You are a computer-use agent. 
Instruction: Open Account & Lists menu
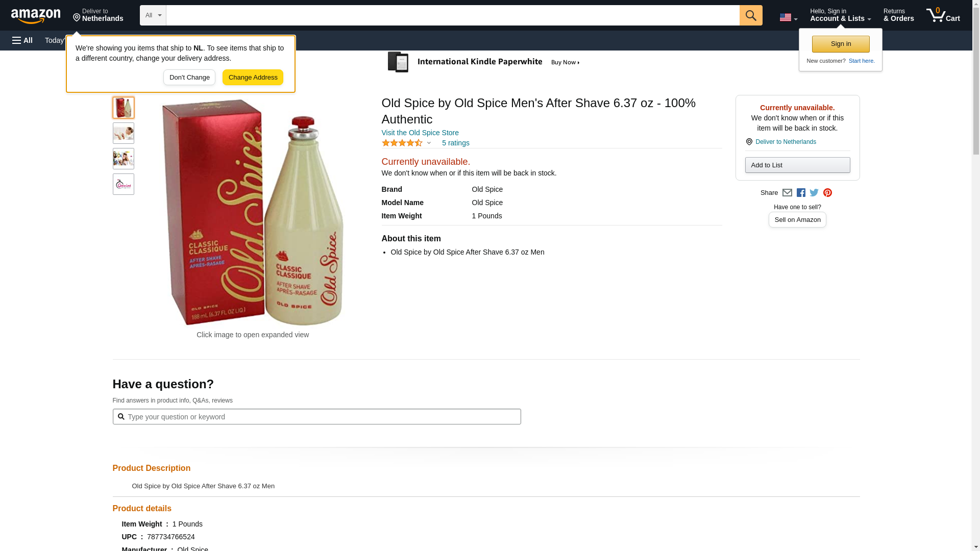point(840,15)
